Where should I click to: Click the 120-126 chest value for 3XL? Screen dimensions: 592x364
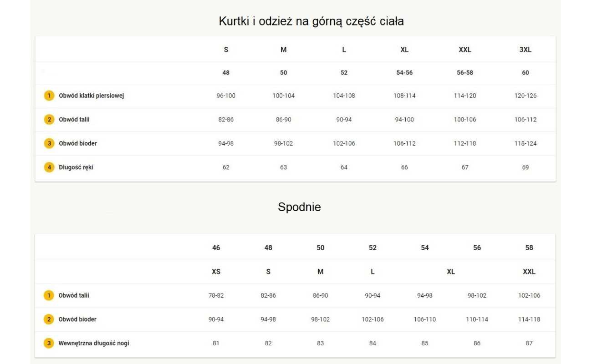point(526,96)
